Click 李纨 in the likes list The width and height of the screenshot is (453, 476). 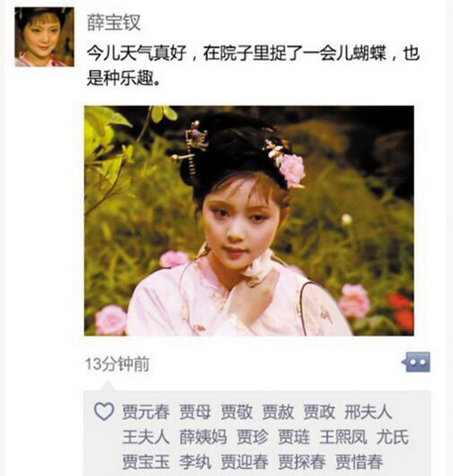(195, 462)
